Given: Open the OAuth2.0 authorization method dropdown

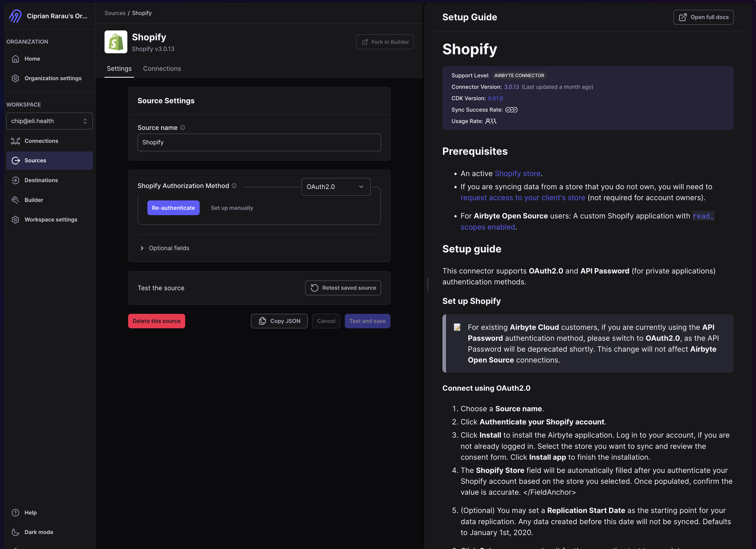Looking at the screenshot, I should click(335, 187).
